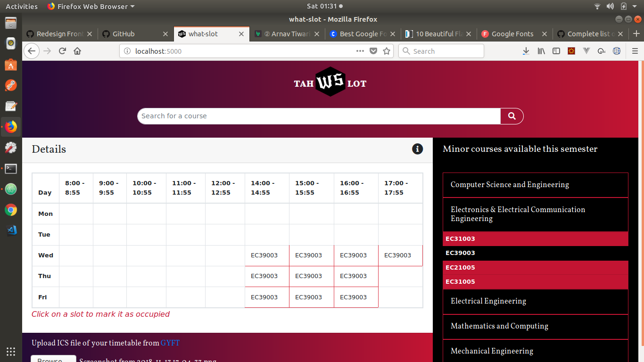
Task: Click the course search magnifier button
Action: tap(512, 116)
